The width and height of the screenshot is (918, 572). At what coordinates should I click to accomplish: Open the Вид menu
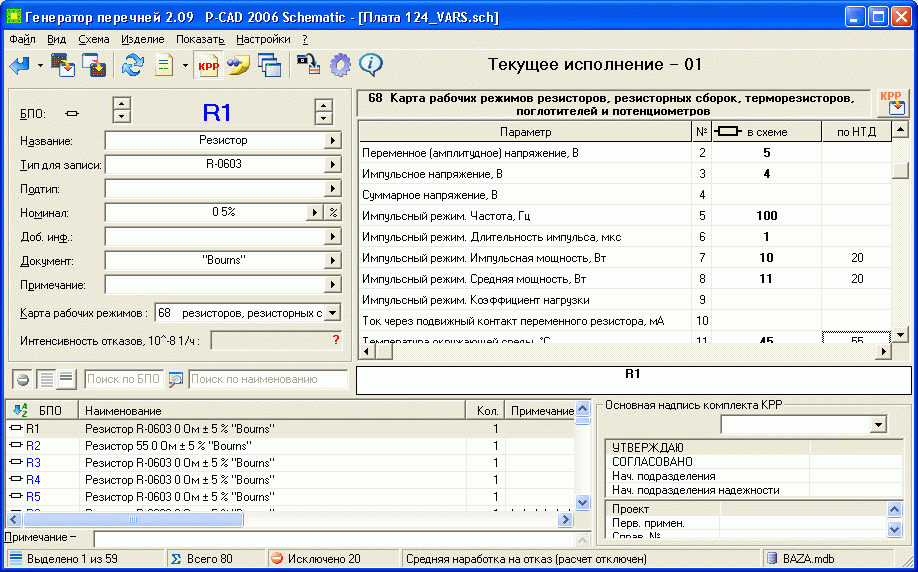tap(56, 39)
